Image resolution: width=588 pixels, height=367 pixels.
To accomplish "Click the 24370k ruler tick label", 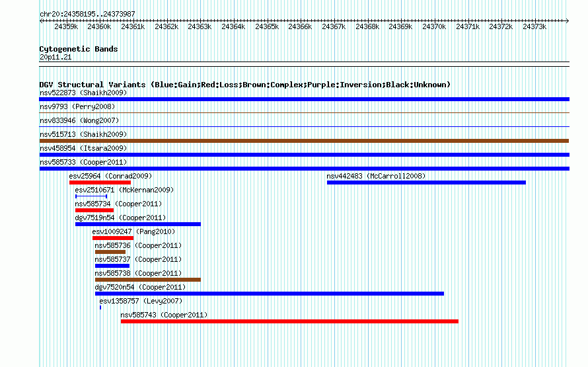I will [434, 26].
